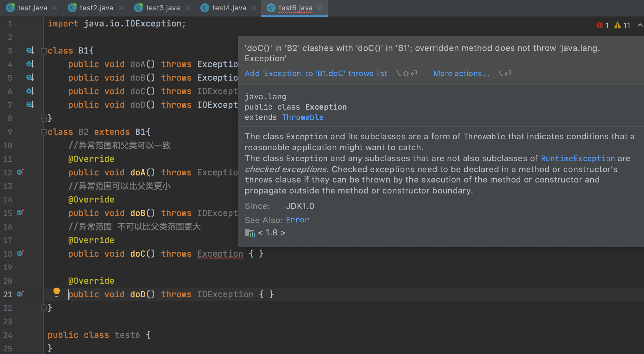
Task: Close the test4.java tab
Action: (254, 8)
